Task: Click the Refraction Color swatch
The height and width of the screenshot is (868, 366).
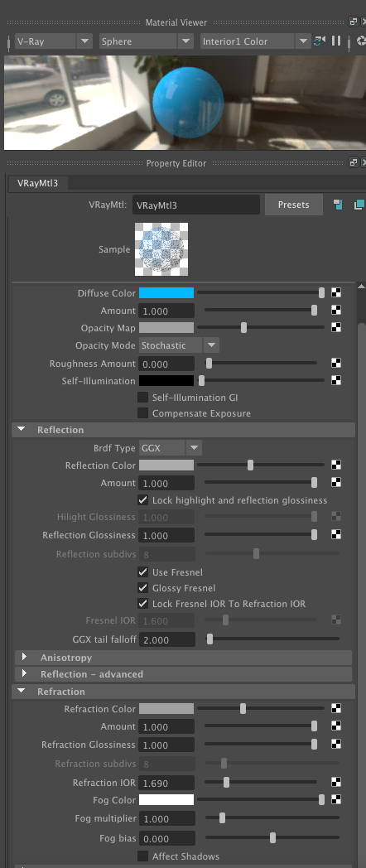Action: (166, 709)
